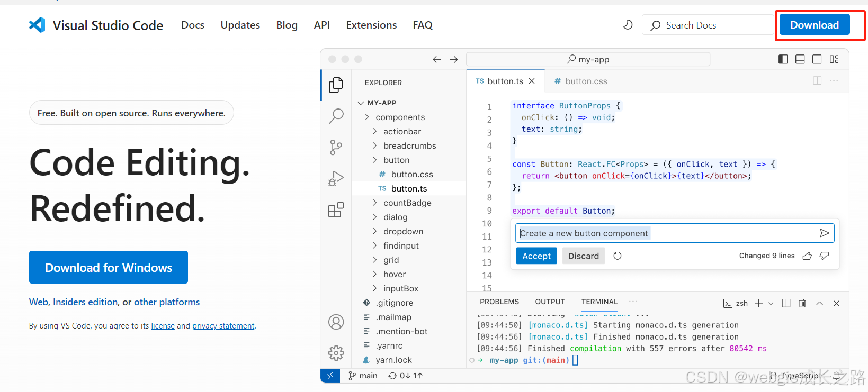Discard the inline chat changes
This screenshot has height=392, width=868.
tap(584, 256)
